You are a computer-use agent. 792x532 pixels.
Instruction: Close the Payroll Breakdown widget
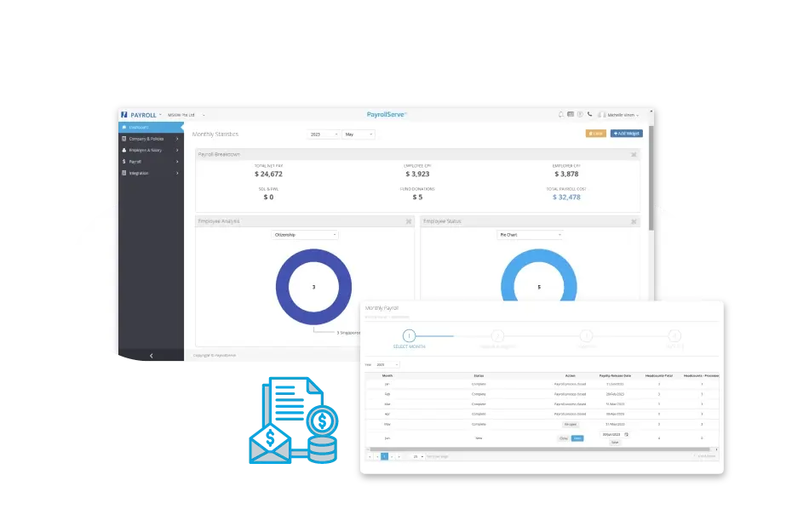[634, 154]
